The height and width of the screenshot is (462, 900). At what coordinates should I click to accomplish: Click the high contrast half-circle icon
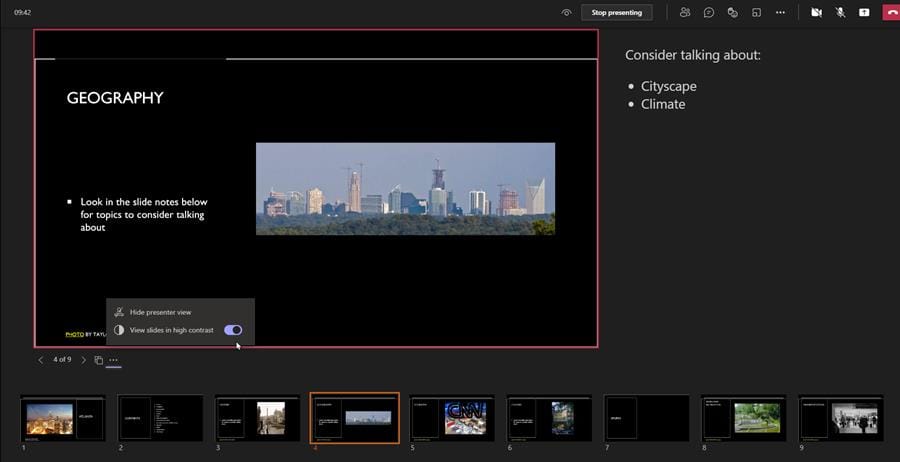tap(119, 330)
